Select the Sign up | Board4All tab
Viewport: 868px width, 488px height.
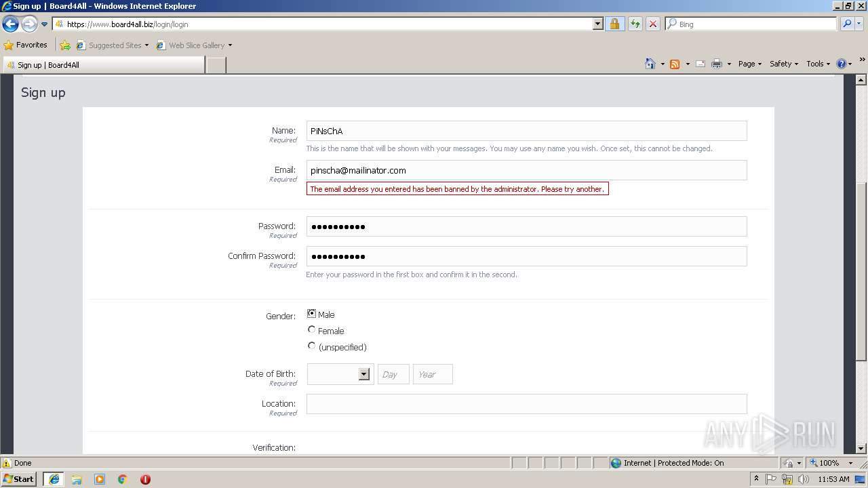click(103, 65)
